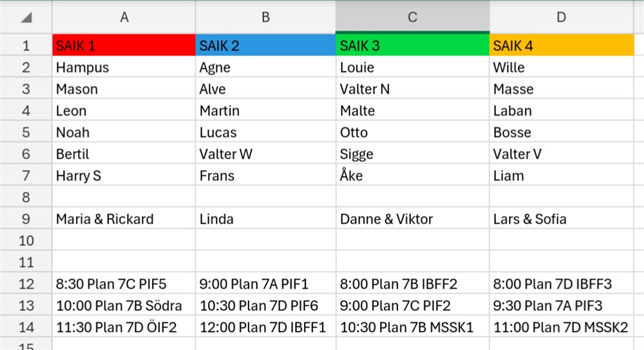Viewport: 644px width, 350px height.
Task: Select the cell containing Valter W
Action: (266, 154)
